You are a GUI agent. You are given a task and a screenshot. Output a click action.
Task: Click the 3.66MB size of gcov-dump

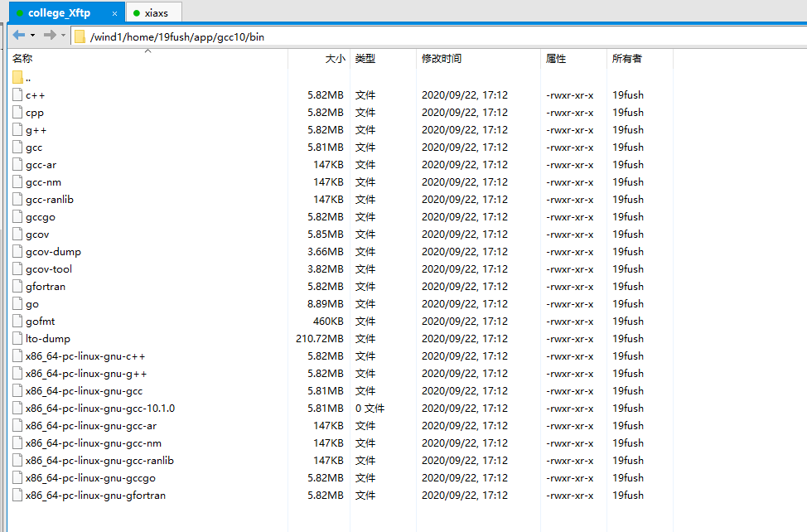(326, 252)
